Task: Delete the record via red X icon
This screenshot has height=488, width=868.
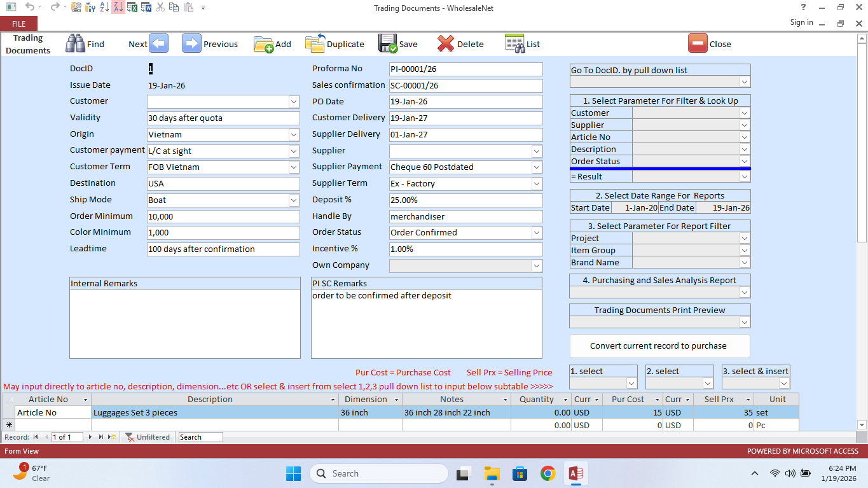Action: pyautogui.click(x=444, y=43)
